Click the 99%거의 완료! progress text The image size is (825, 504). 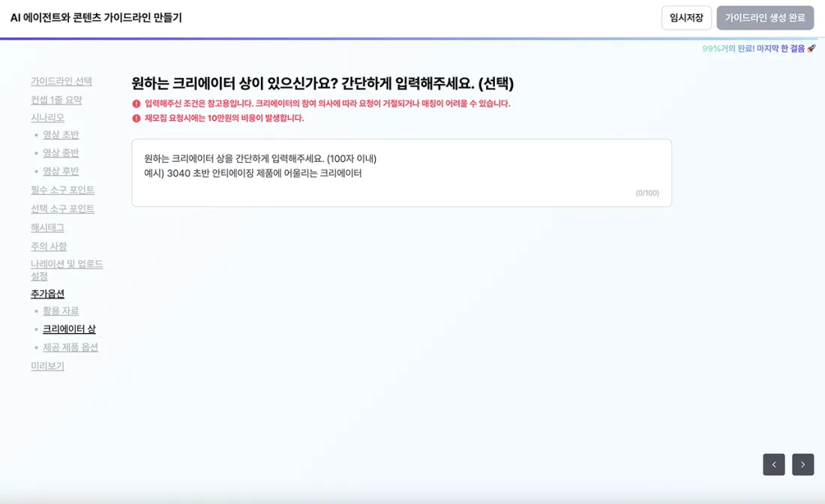(728, 49)
